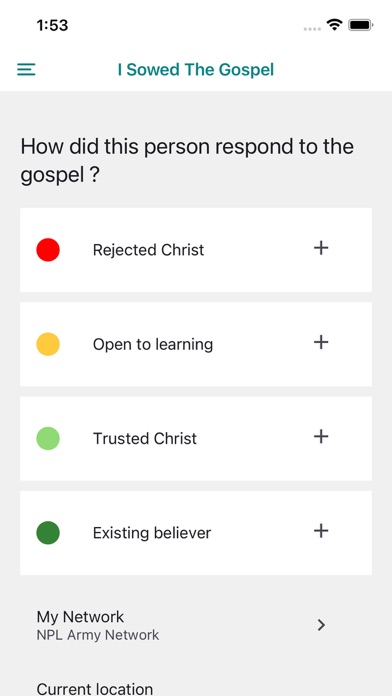Click the NPL Army Network subtitle

coord(98,635)
